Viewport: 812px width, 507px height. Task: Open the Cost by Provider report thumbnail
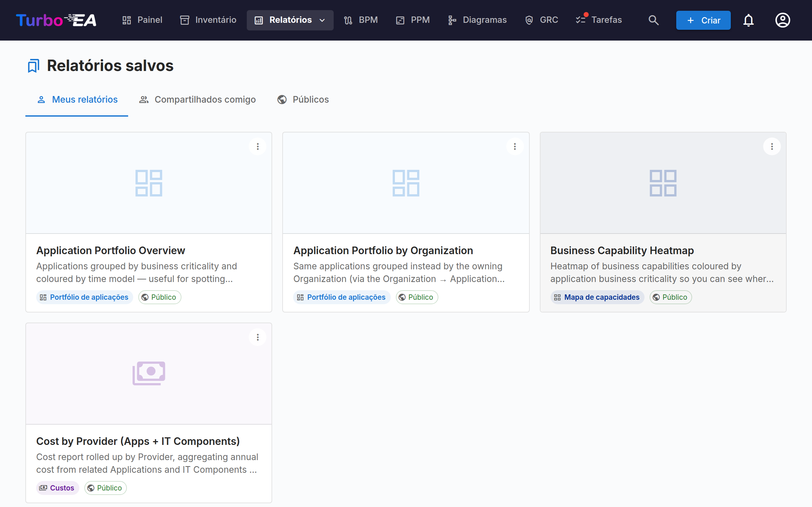(x=149, y=374)
